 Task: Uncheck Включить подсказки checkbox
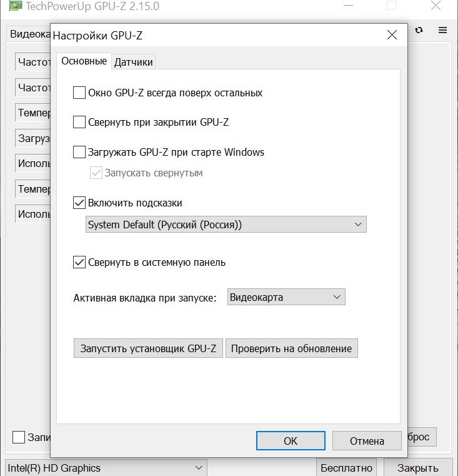pyautogui.click(x=79, y=203)
